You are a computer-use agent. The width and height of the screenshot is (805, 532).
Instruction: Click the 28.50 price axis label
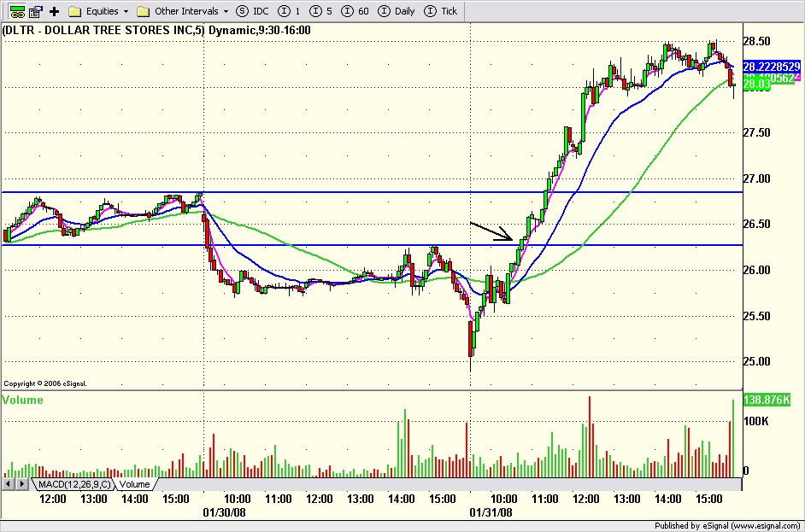point(757,42)
